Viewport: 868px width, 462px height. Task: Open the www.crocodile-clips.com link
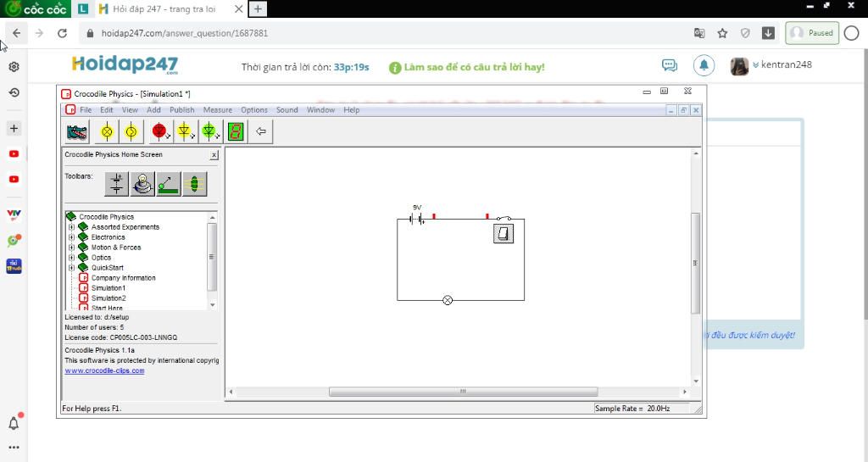(x=104, y=370)
